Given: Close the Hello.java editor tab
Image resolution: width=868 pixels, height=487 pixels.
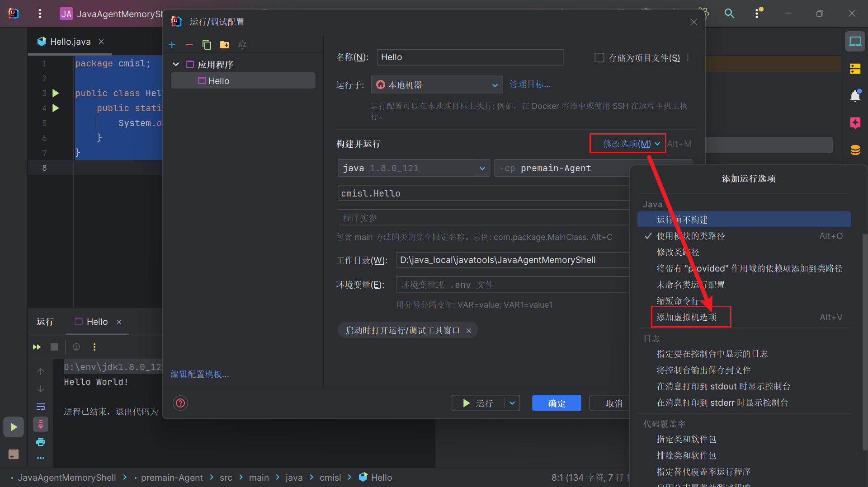Looking at the screenshot, I should point(101,42).
